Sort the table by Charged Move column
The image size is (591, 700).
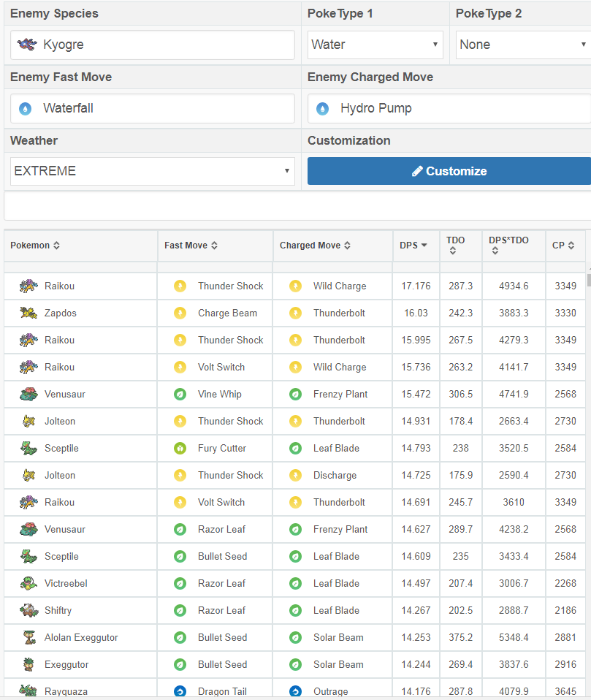(x=315, y=245)
